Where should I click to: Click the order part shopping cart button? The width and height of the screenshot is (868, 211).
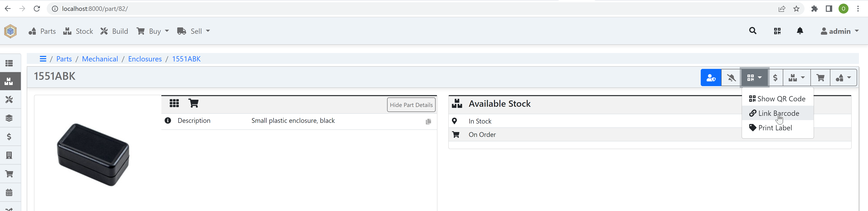pos(820,78)
